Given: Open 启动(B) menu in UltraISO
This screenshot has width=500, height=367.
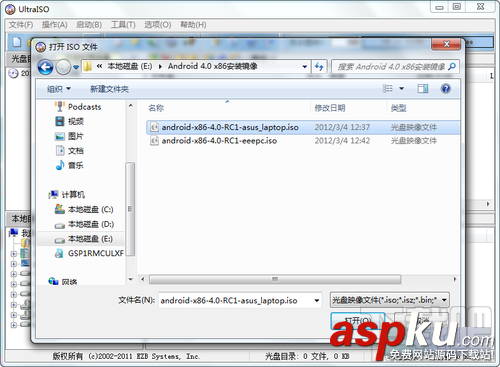Looking at the screenshot, I should (89, 25).
